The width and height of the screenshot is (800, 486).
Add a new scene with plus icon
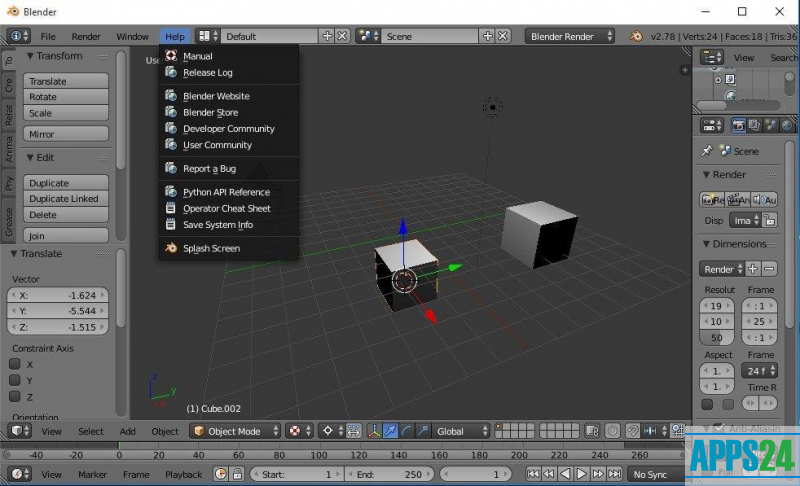pyautogui.click(x=488, y=36)
